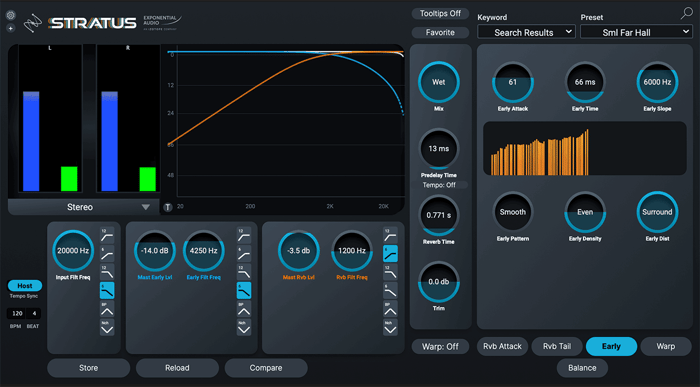This screenshot has width=700, height=387.
Task: Select band-pass (BP) for Rvb filter
Action: click(390, 308)
